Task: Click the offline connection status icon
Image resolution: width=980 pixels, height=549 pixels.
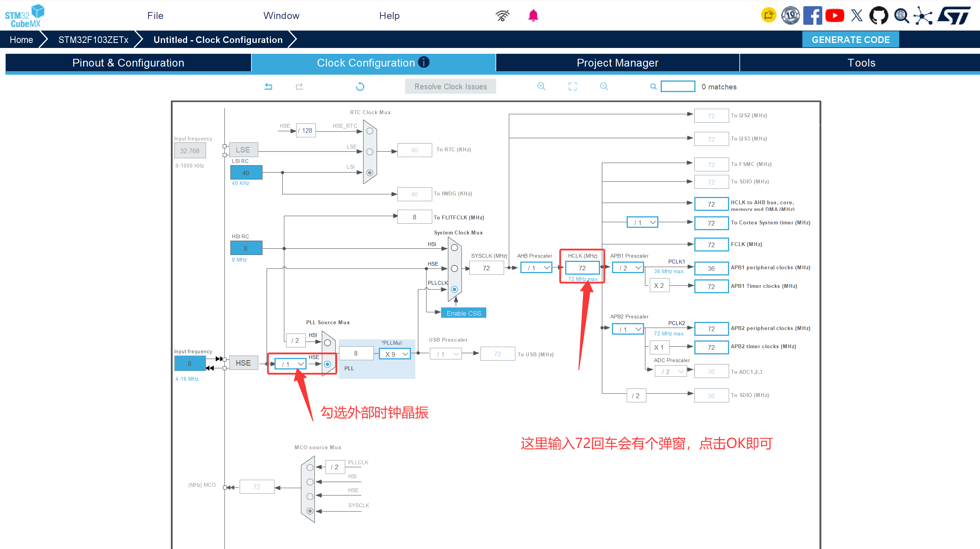Action: [x=502, y=15]
